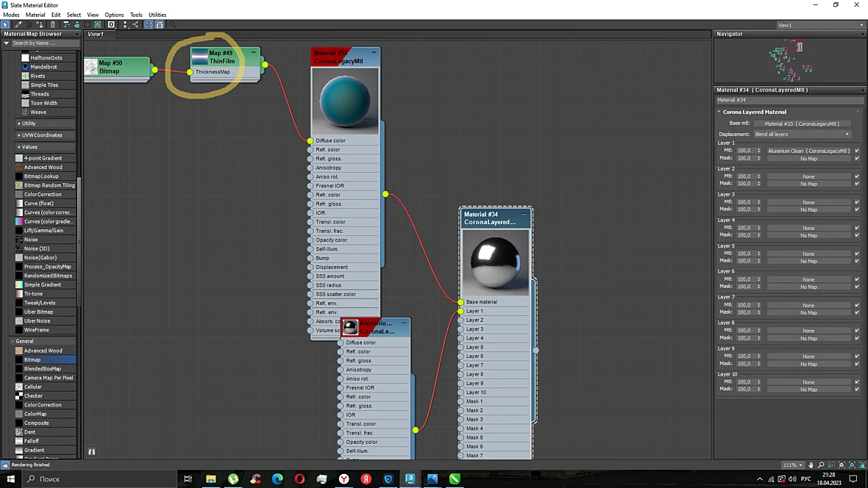Click the Zoom Region tool icon
Viewport: 868px width, 488px height.
click(x=831, y=465)
